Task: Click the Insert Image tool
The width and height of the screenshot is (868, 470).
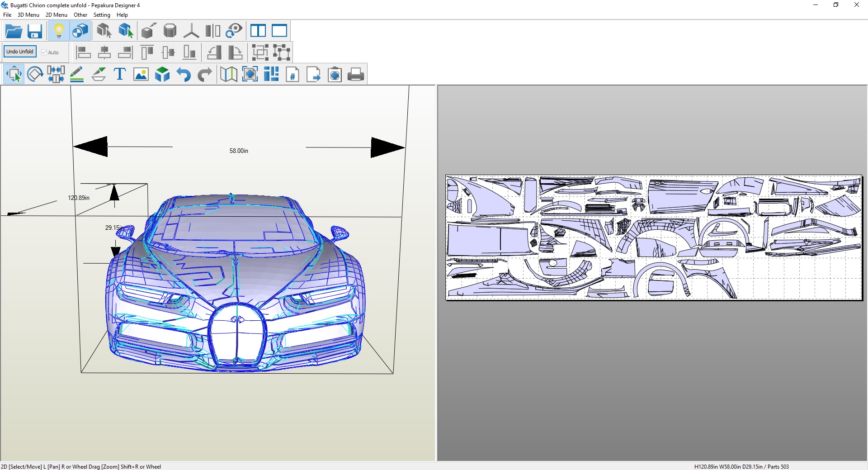Action: (x=141, y=74)
